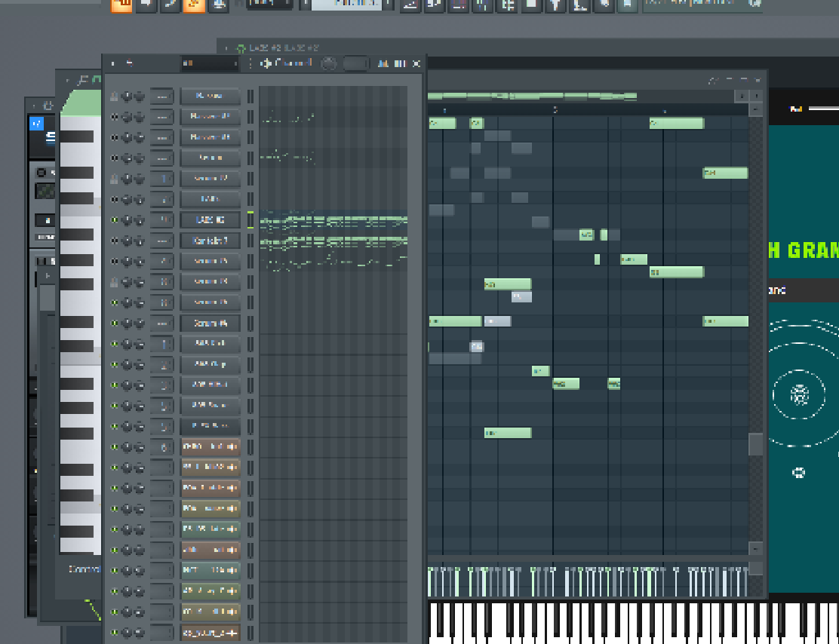The width and height of the screenshot is (839, 644).
Task: Toggle the Kontakt 7 channel select indicator
Action: [x=250, y=241]
